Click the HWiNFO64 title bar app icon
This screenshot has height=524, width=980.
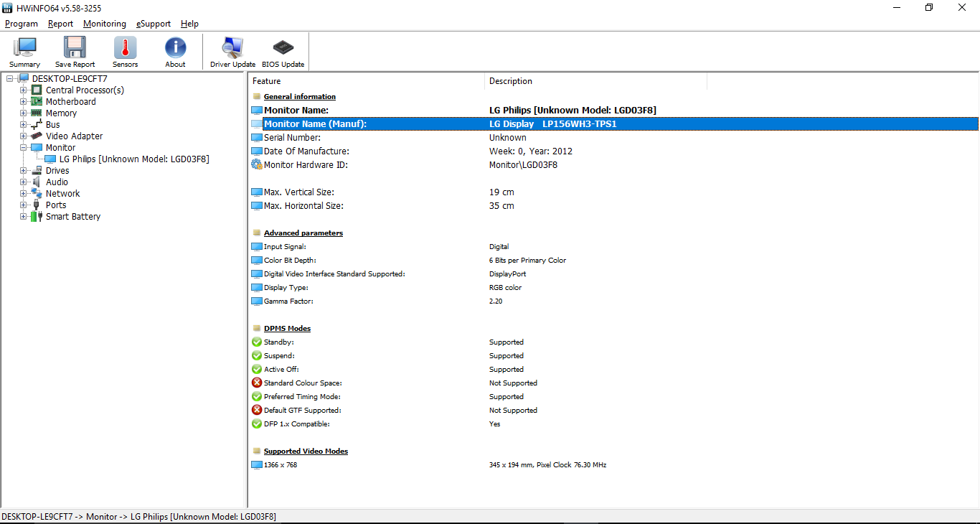point(7,7)
